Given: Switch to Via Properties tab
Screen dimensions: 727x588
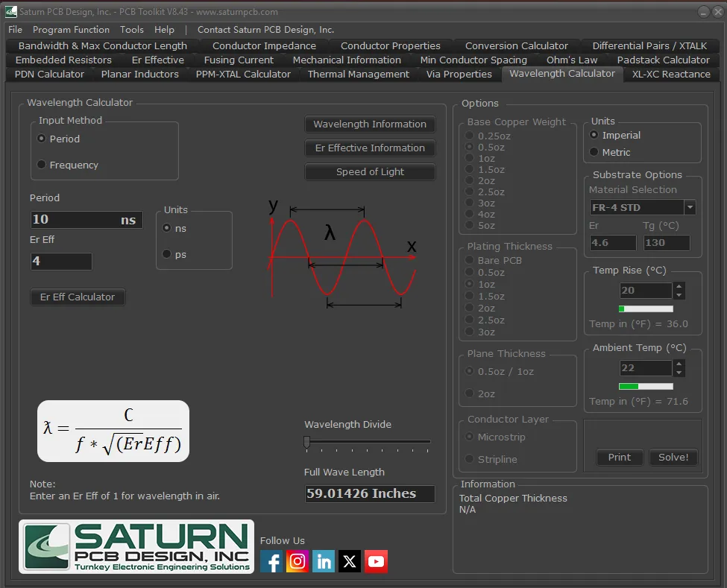Looking at the screenshot, I should click(x=459, y=74).
